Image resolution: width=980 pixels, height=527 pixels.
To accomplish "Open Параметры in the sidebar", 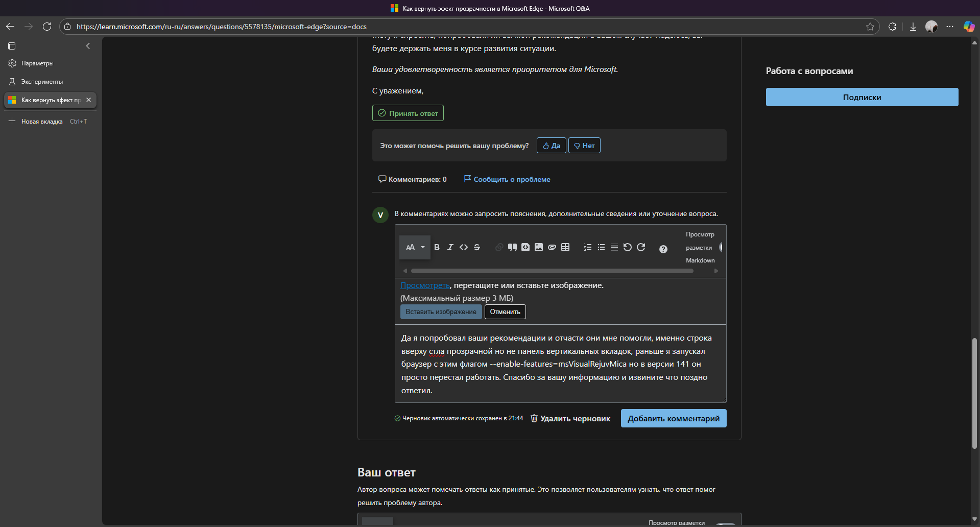I will pyautogui.click(x=50, y=63).
